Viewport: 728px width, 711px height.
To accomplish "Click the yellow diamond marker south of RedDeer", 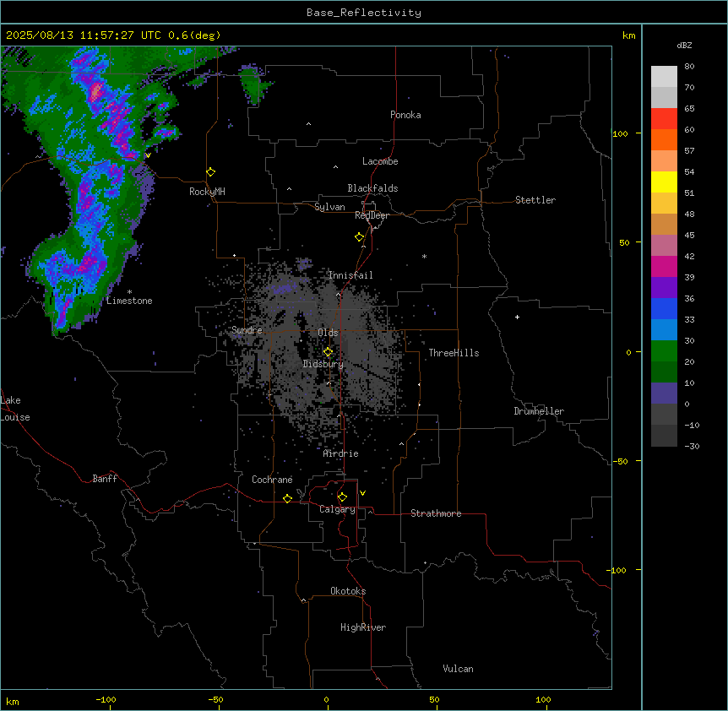I will (359, 237).
